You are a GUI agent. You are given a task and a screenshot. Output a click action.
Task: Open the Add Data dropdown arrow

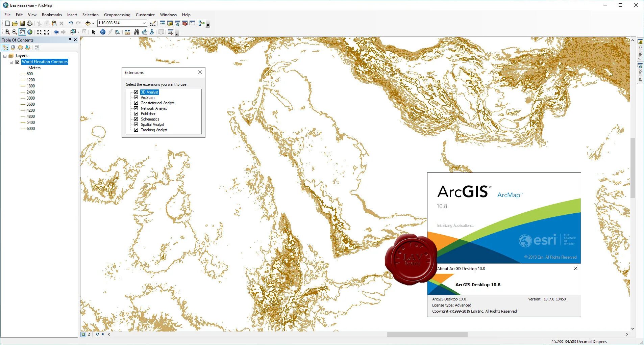click(x=93, y=23)
